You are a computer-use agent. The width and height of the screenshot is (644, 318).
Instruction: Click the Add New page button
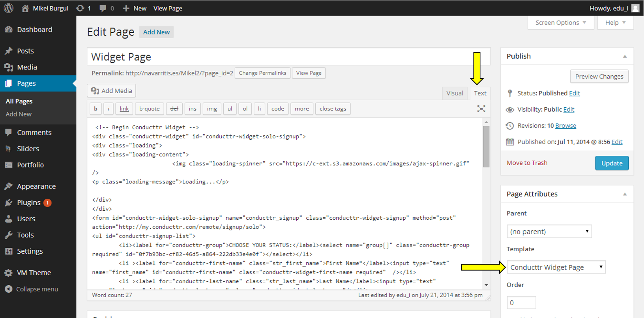point(157,32)
